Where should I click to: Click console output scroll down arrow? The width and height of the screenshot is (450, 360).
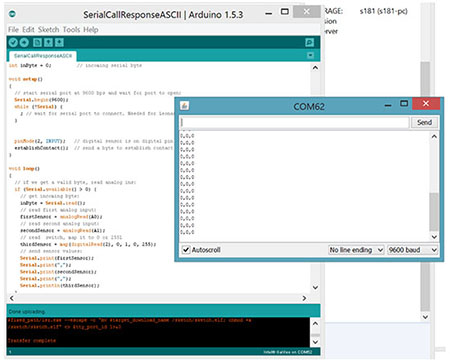click(315, 342)
